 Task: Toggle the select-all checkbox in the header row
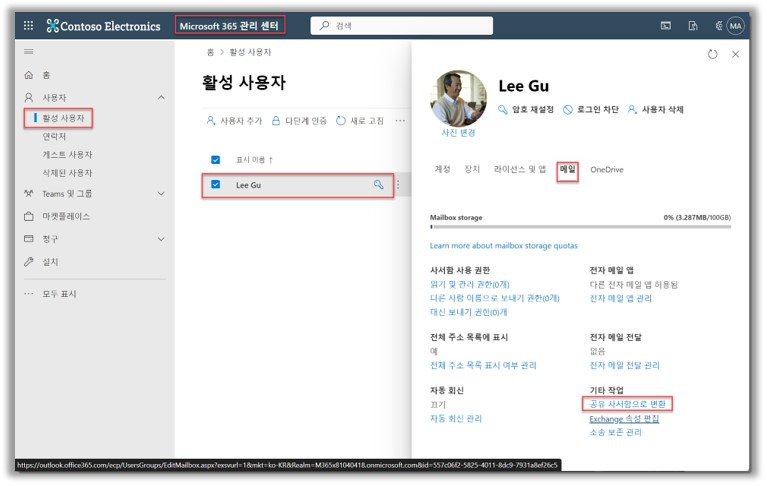tap(215, 159)
